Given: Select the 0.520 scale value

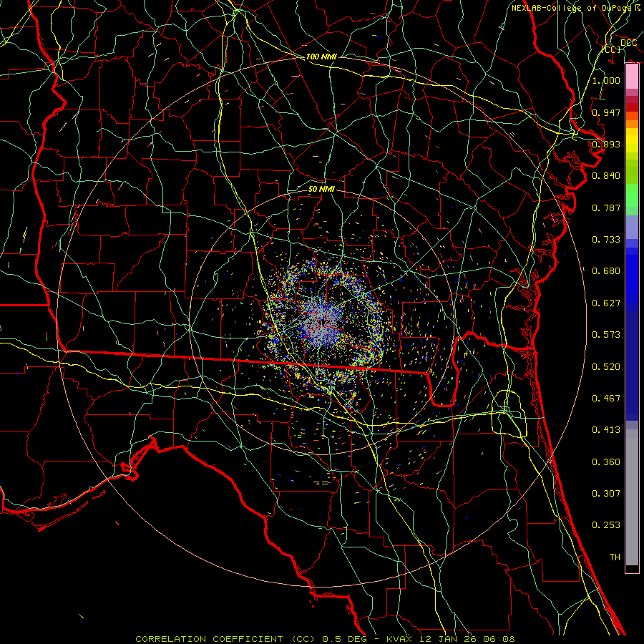Looking at the screenshot, I should click(x=606, y=367).
